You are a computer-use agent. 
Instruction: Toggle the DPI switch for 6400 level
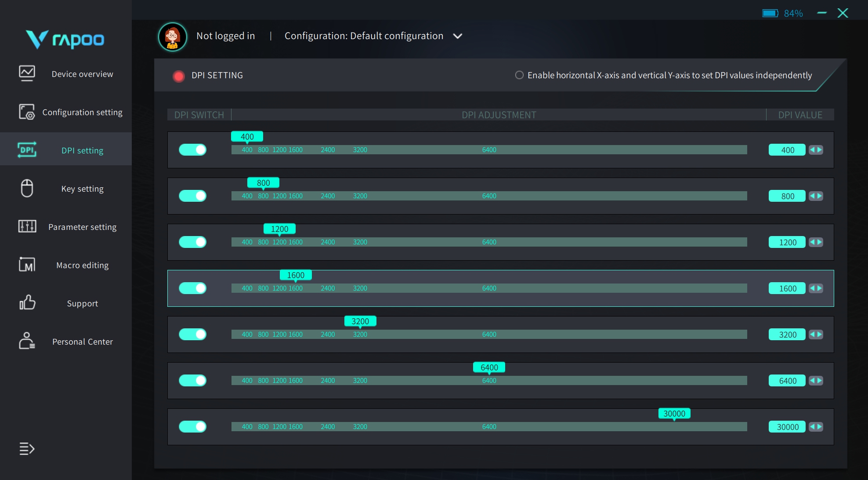[x=192, y=381]
